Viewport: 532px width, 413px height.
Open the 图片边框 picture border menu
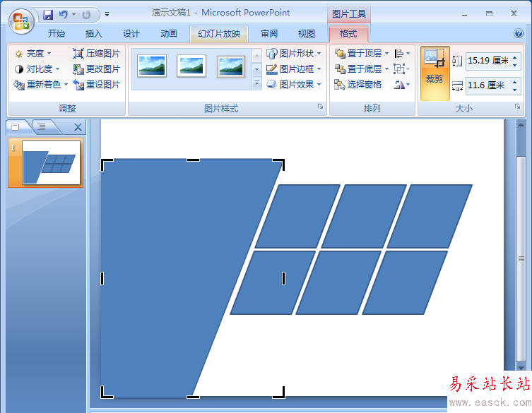coord(293,69)
